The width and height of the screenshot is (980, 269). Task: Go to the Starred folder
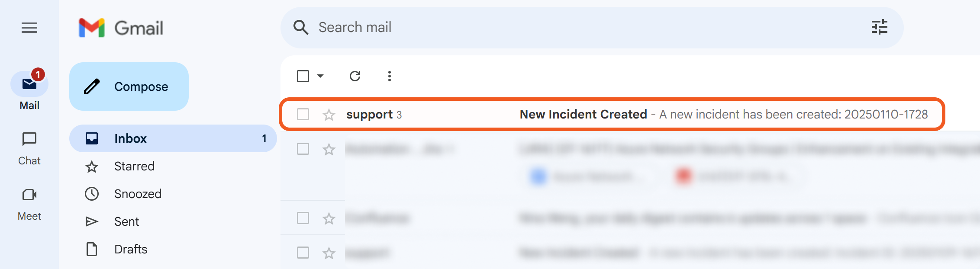tap(134, 166)
